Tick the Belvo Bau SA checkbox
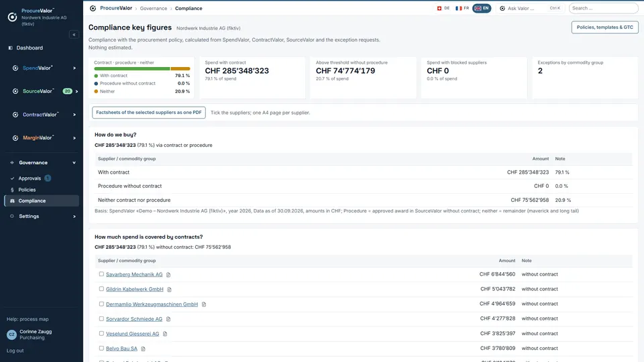Image resolution: width=644 pixels, height=362 pixels. click(x=101, y=349)
